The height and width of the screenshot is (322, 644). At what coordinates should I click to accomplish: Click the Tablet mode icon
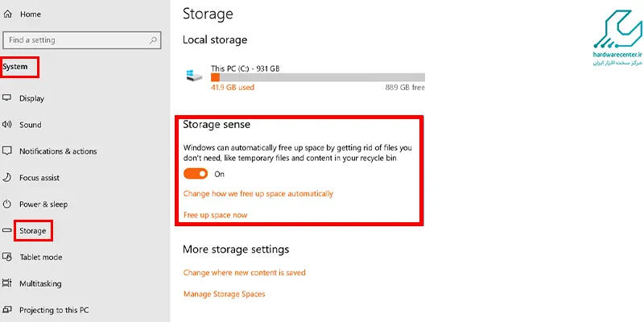pyautogui.click(x=7, y=257)
